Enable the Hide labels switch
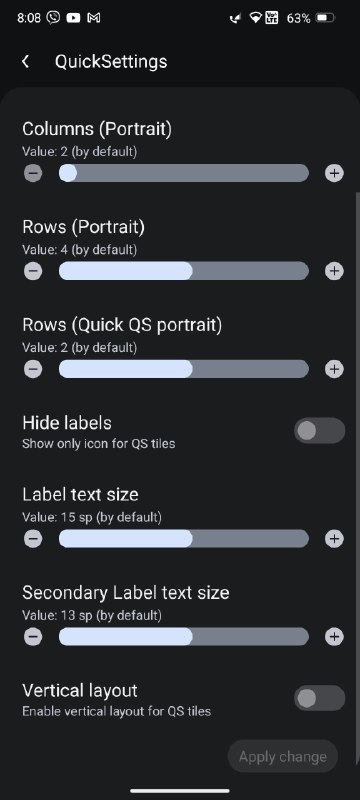 click(319, 431)
